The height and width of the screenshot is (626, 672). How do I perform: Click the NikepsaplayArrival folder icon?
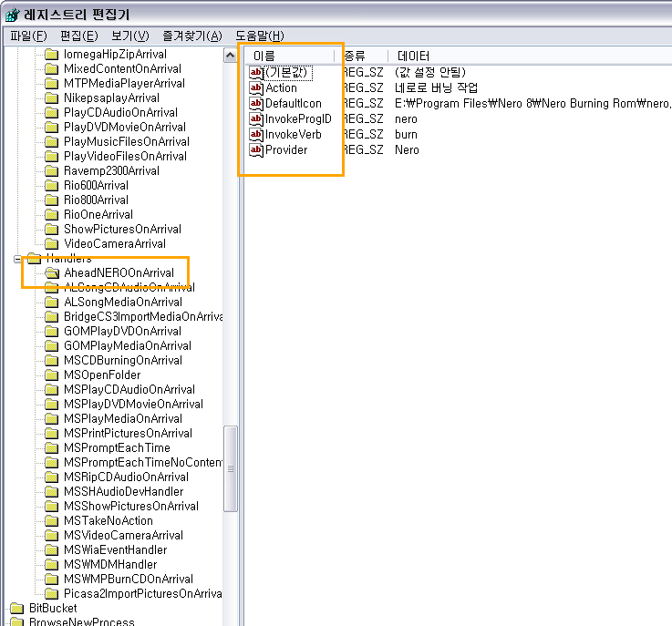click(51, 98)
